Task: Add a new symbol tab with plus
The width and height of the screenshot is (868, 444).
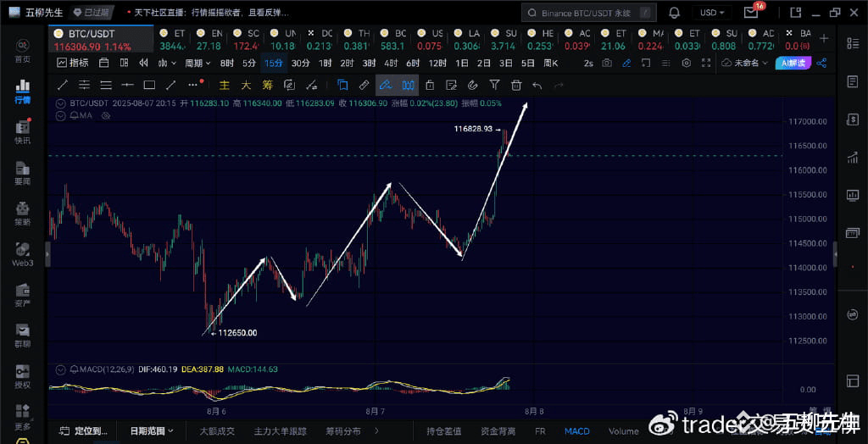Action: point(824,38)
